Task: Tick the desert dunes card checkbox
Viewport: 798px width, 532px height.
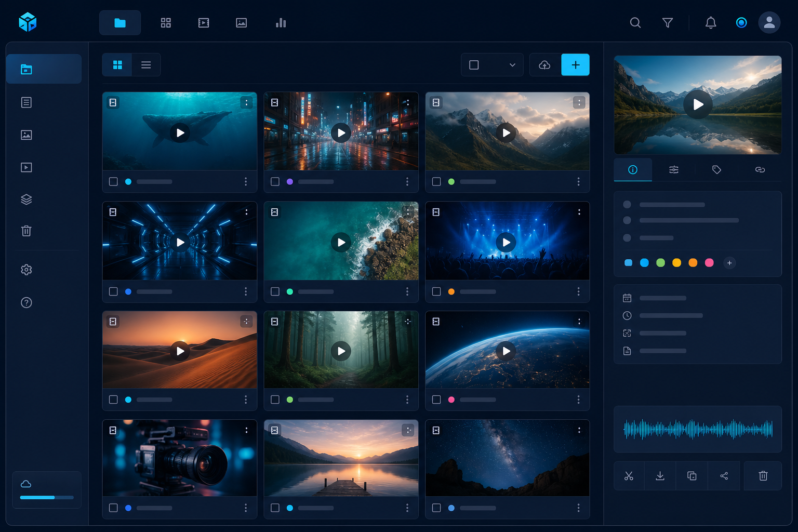Action: coord(113,400)
